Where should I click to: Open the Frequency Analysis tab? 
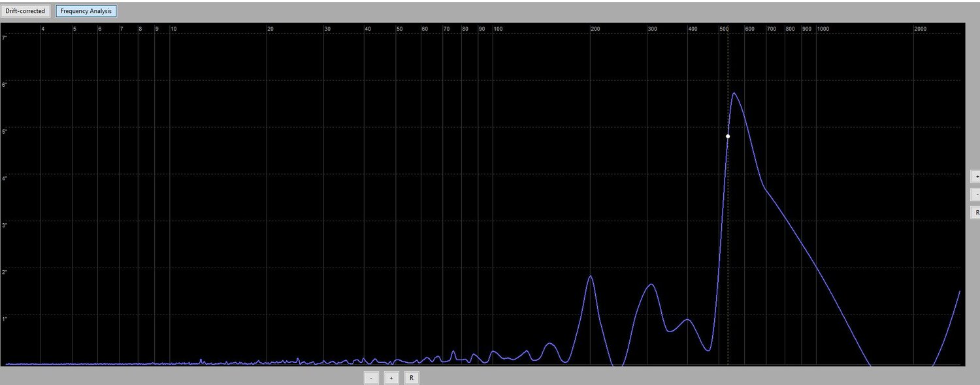click(x=86, y=10)
